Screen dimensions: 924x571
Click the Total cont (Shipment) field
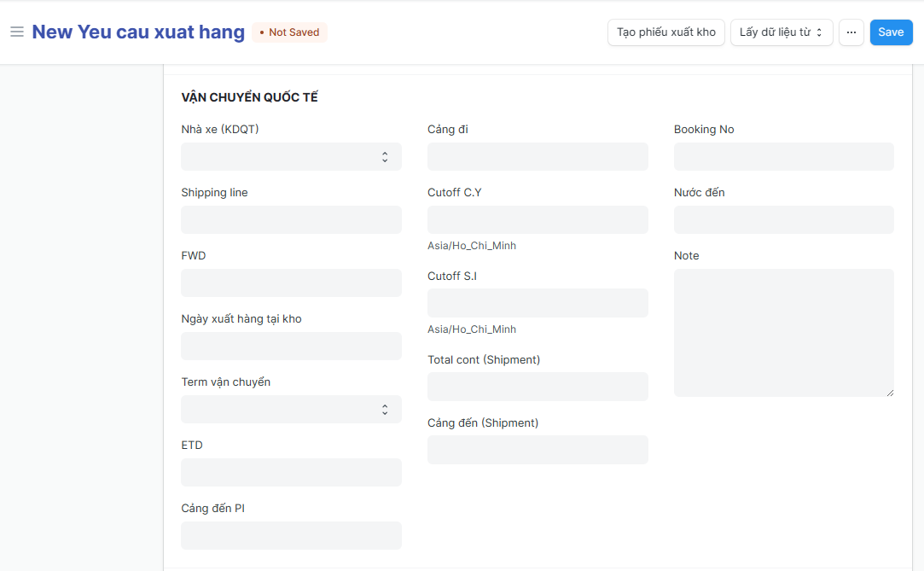click(x=538, y=387)
